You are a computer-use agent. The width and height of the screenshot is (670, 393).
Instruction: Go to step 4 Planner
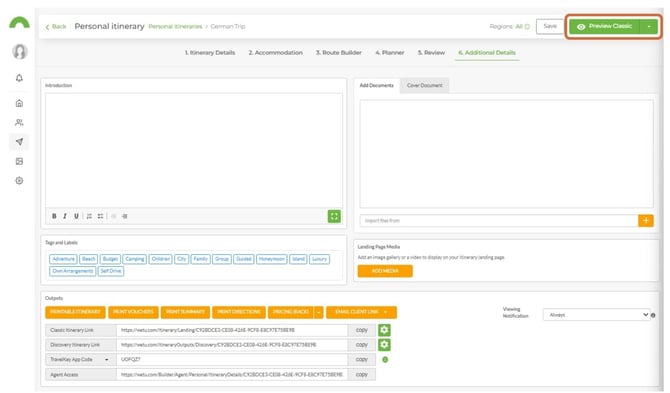390,53
